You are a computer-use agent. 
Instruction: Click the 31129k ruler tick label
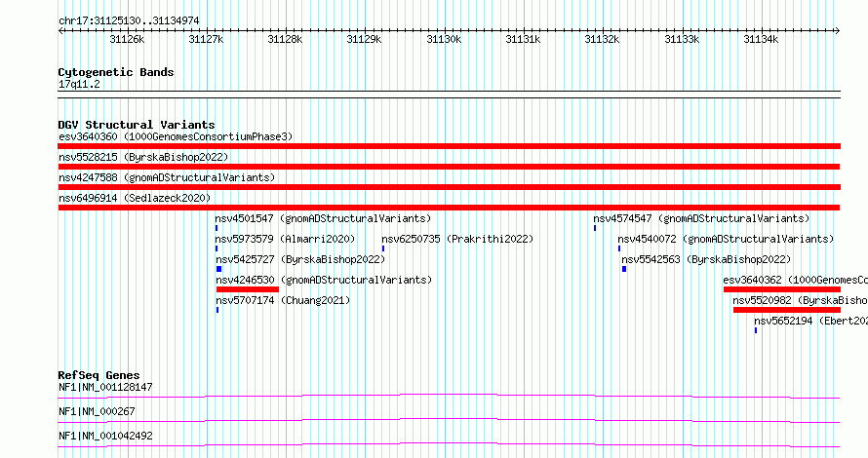(x=364, y=40)
